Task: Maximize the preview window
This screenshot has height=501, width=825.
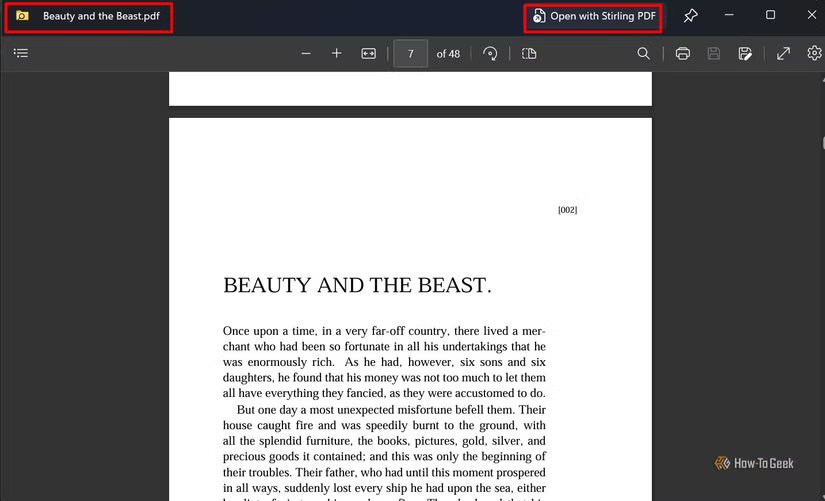Action: pyautogui.click(x=770, y=15)
